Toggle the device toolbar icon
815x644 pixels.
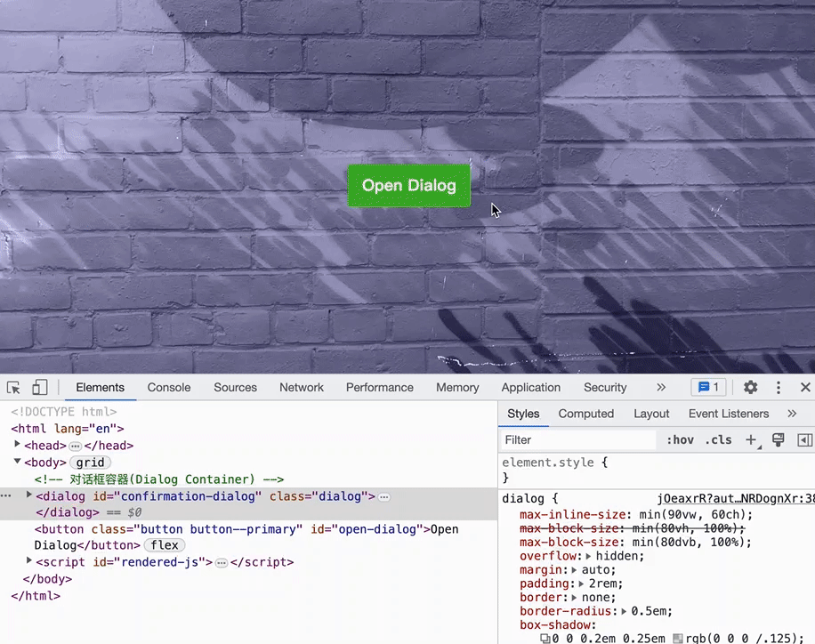pos(39,387)
